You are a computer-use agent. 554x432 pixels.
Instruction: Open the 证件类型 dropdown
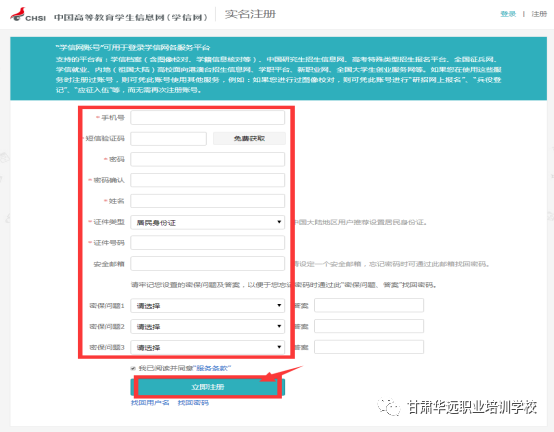pos(207,222)
